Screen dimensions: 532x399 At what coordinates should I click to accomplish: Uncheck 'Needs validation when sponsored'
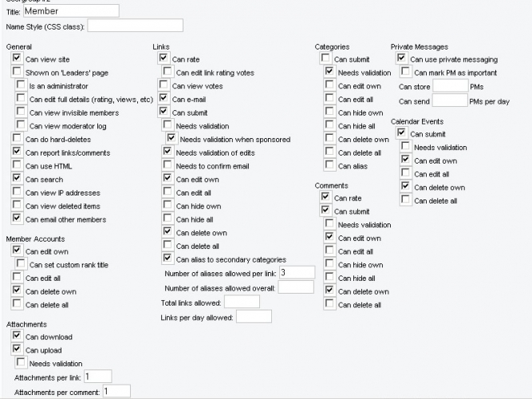[171, 139]
